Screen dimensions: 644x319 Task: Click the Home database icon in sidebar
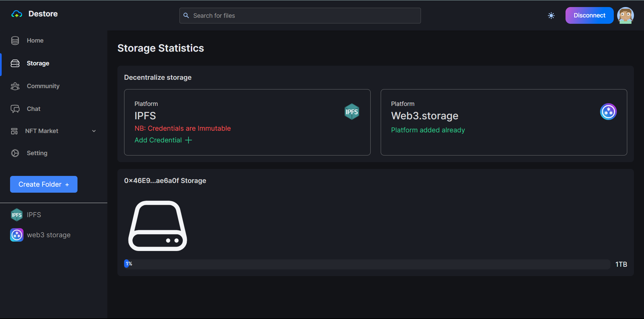click(15, 41)
